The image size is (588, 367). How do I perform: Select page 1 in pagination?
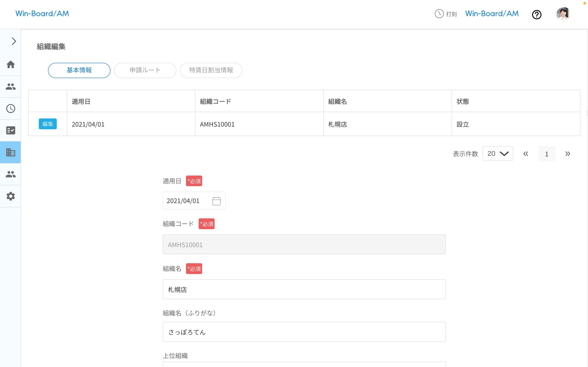coord(547,153)
